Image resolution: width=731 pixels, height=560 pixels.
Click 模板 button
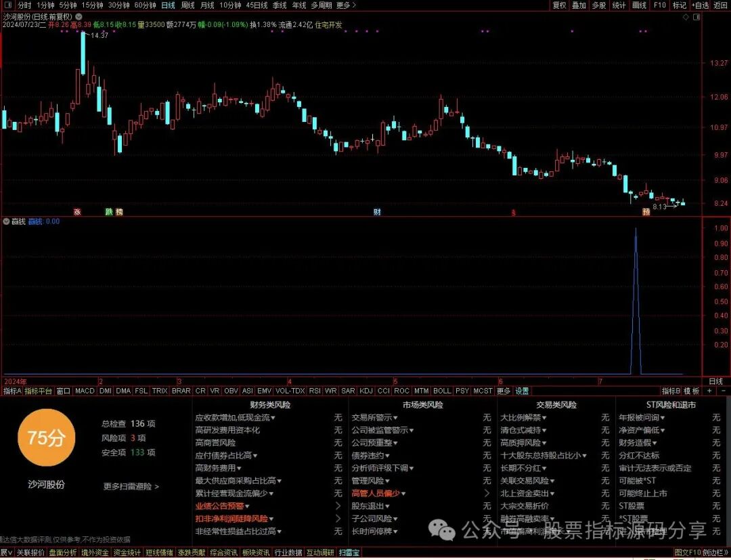click(x=691, y=391)
